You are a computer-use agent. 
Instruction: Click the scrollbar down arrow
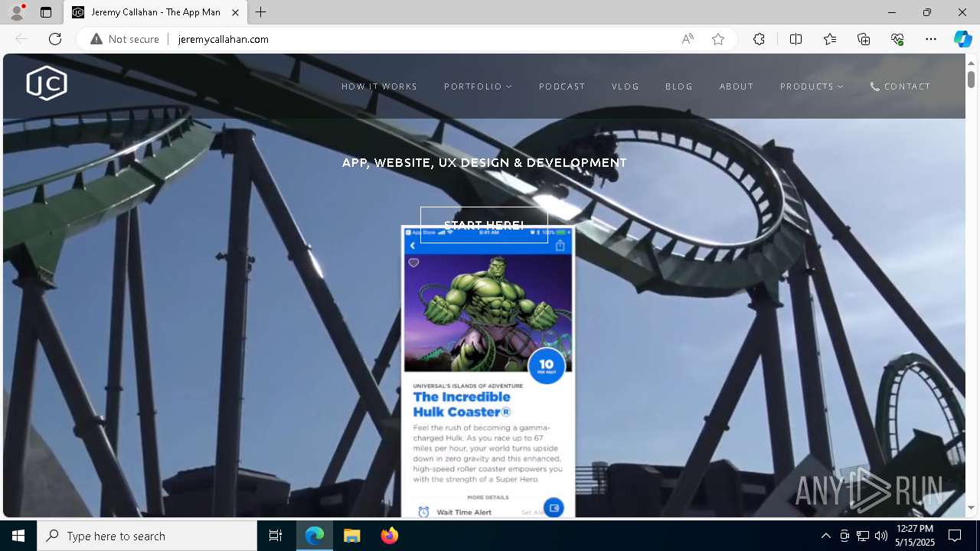(971, 507)
